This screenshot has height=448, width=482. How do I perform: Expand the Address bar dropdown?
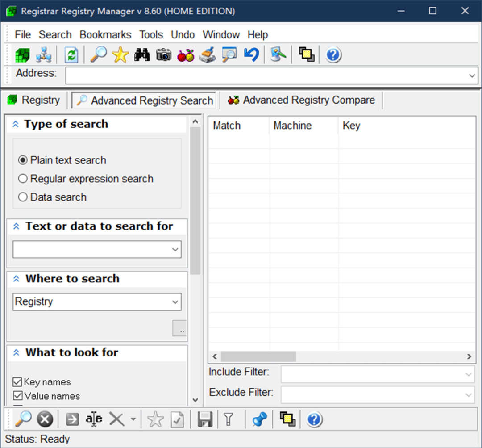[472, 76]
